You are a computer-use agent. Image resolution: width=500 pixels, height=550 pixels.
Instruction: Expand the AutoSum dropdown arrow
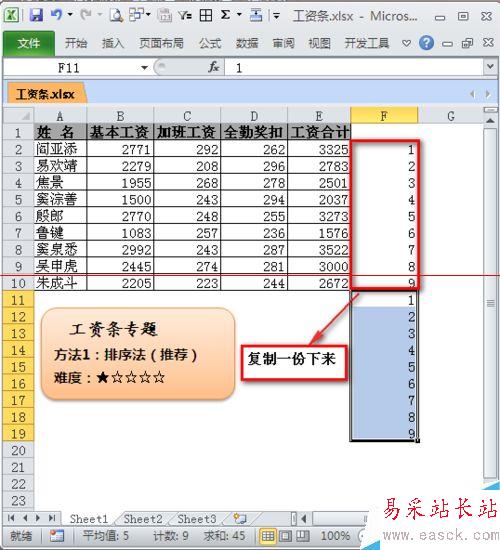coord(239,15)
